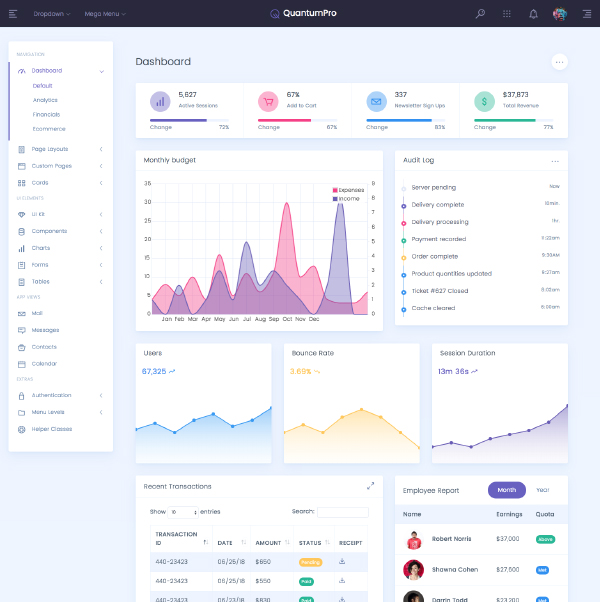The image size is (600, 602).
Task: Click Shawna Cohen avatar thumbnail
Action: (413, 570)
